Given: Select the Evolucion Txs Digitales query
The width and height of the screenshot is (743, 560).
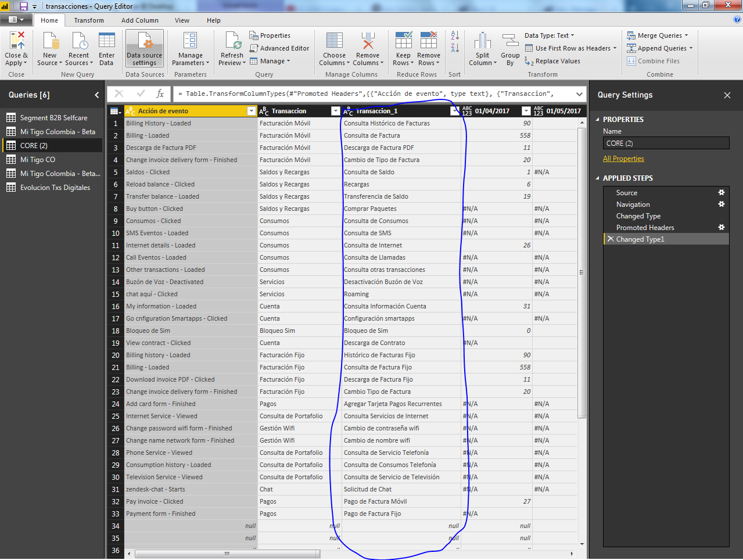Looking at the screenshot, I should coord(53,188).
